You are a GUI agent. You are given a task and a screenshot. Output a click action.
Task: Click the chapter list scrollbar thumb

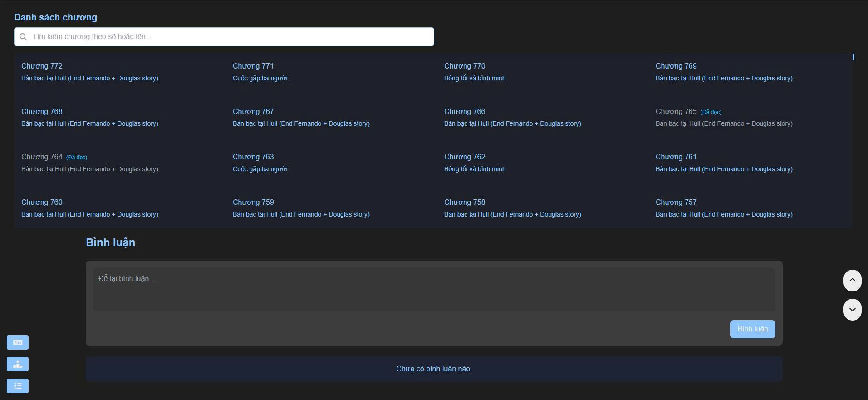(853, 57)
